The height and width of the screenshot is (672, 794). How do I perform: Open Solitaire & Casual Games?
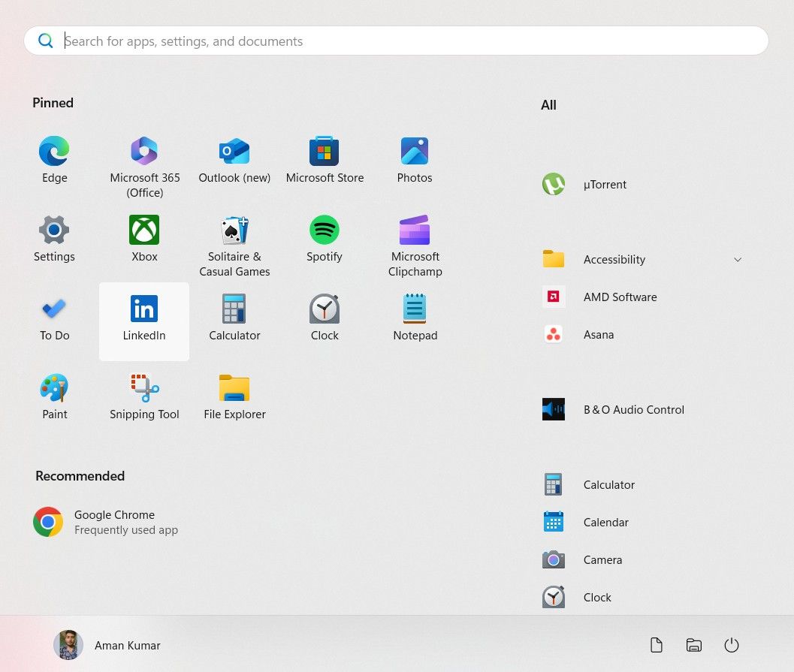point(234,246)
